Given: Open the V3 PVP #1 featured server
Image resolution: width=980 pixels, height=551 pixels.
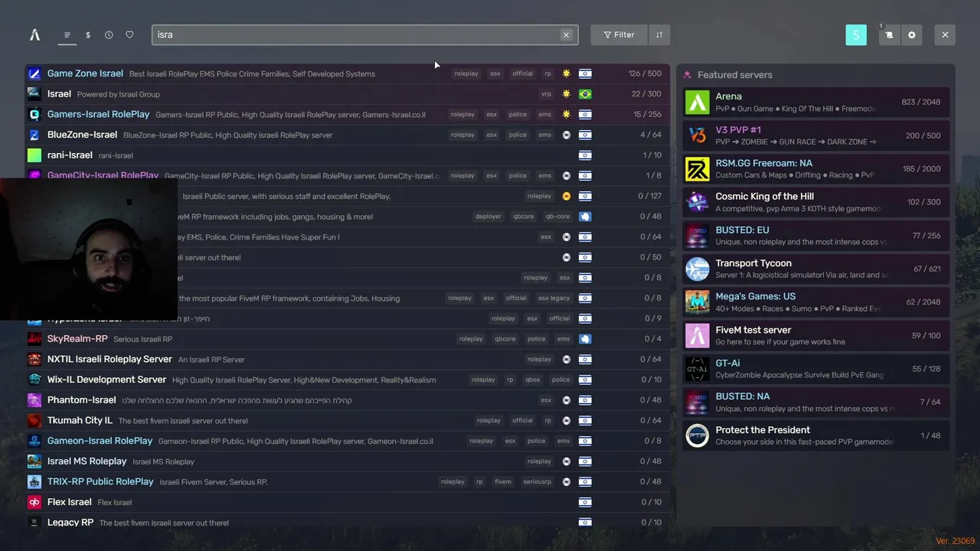Looking at the screenshot, I should click(816, 135).
